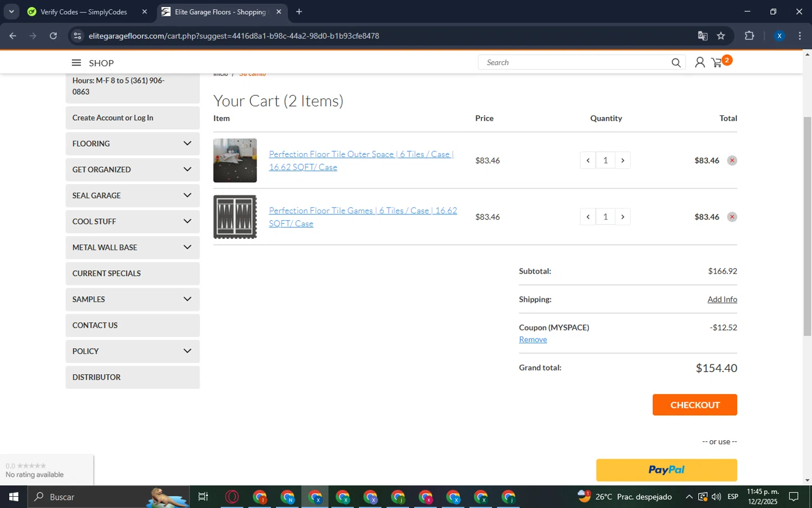The width and height of the screenshot is (812, 508).
Task: Open browser extensions puzzle icon
Action: pyautogui.click(x=749, y=36)
